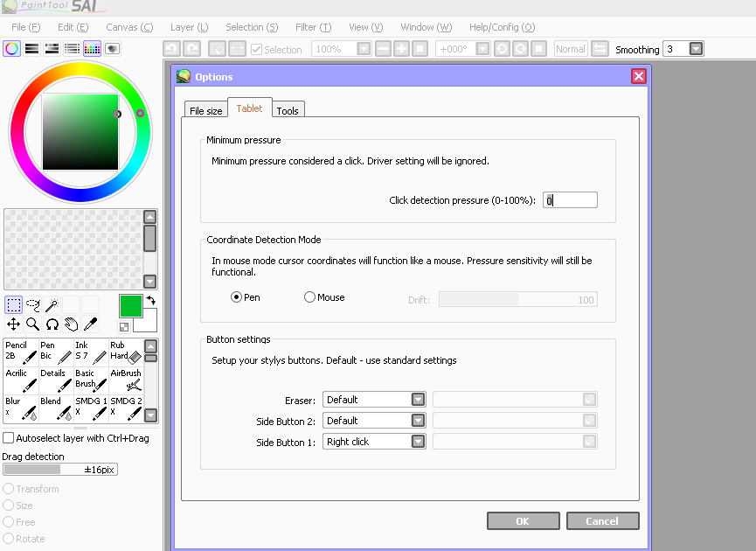This screenshot has height=551, width=756.
Task: Click in Click detection pressure field
Action: 570,200
